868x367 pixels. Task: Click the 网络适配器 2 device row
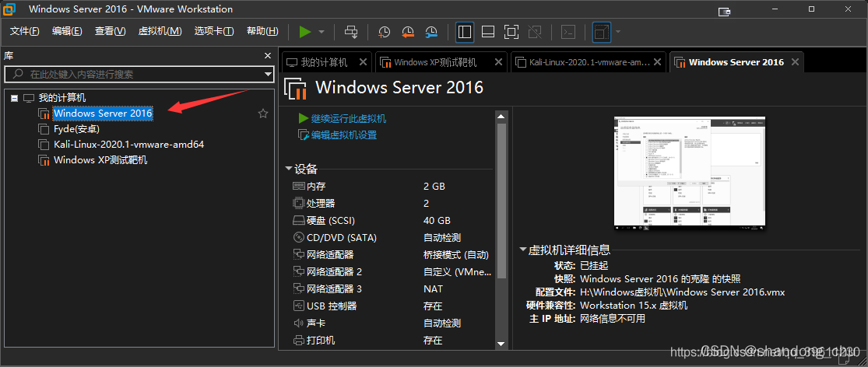pyautogui.click(x=392, y=272)
